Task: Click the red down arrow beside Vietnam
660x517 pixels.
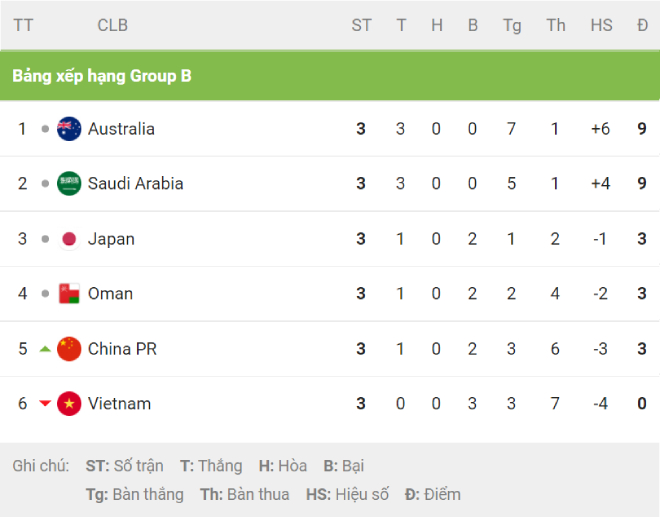Action: coord(45,404)
